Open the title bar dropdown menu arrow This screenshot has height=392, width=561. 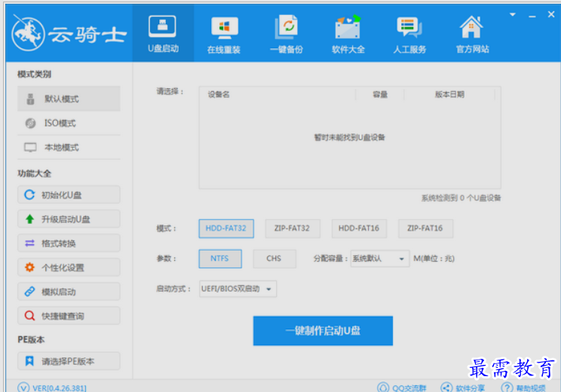(513, 14)
